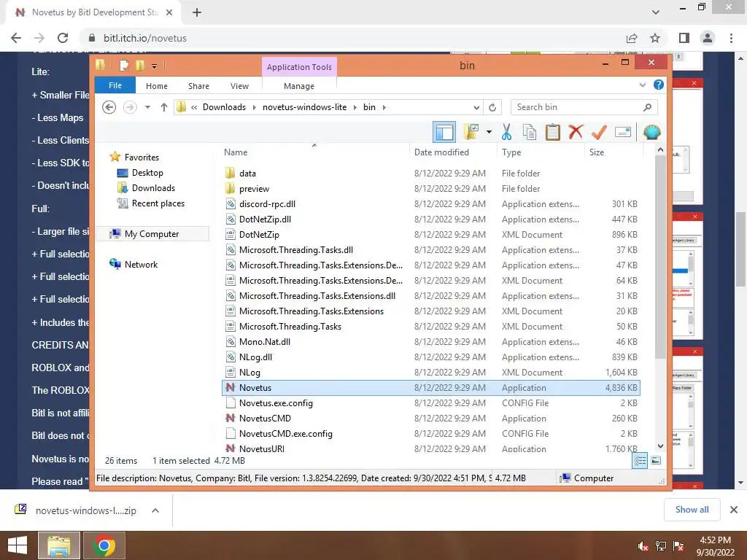Click the Rename card icon in toolbar
Screen dimensions: 747x560
[x=623, y=132]
